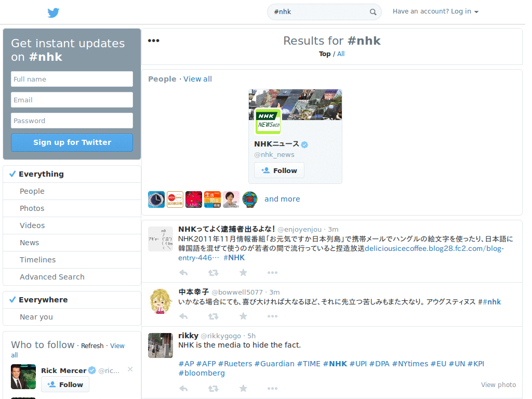Open more options on rikky tweet
This screenshot has height=399, width=532.
[x=272, y=389]
